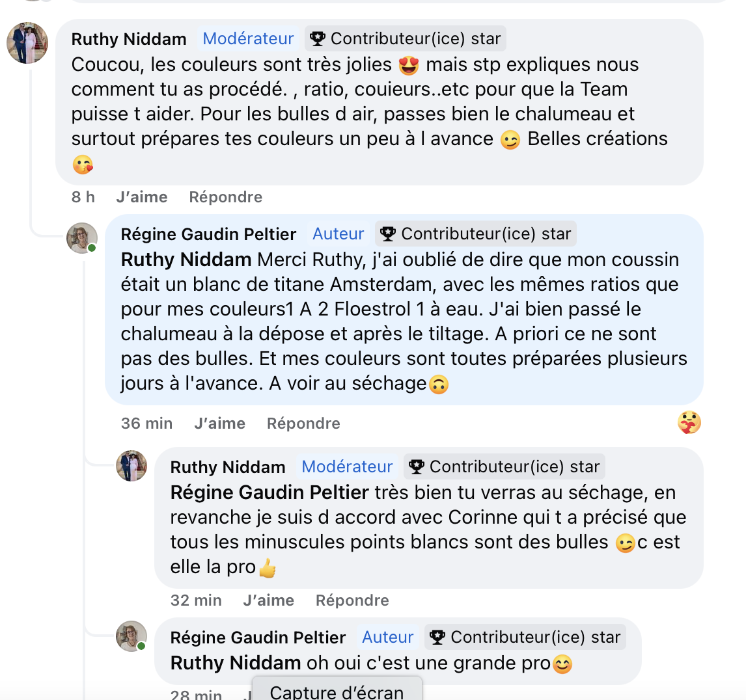
Task: Open Ruthy Niddam's name on the top comment
Action: 129,39
